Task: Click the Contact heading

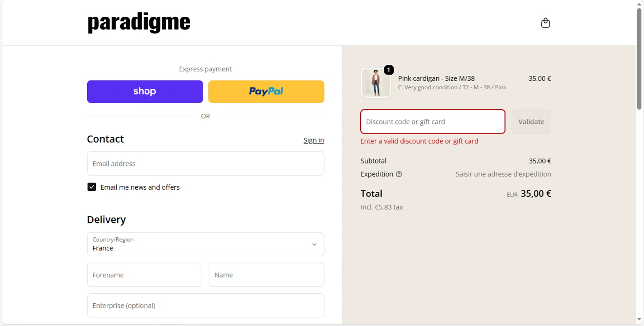Action: click(x=105, y=139)
